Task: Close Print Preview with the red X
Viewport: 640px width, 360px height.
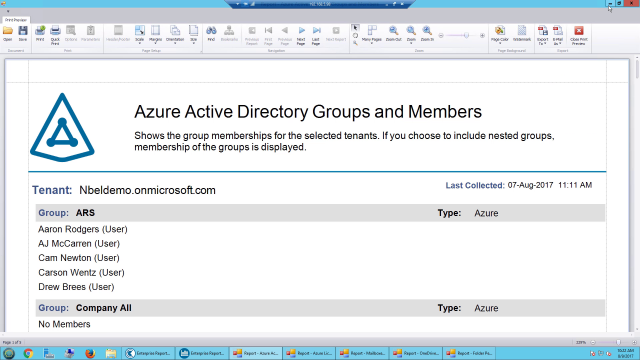Action: 578,35
